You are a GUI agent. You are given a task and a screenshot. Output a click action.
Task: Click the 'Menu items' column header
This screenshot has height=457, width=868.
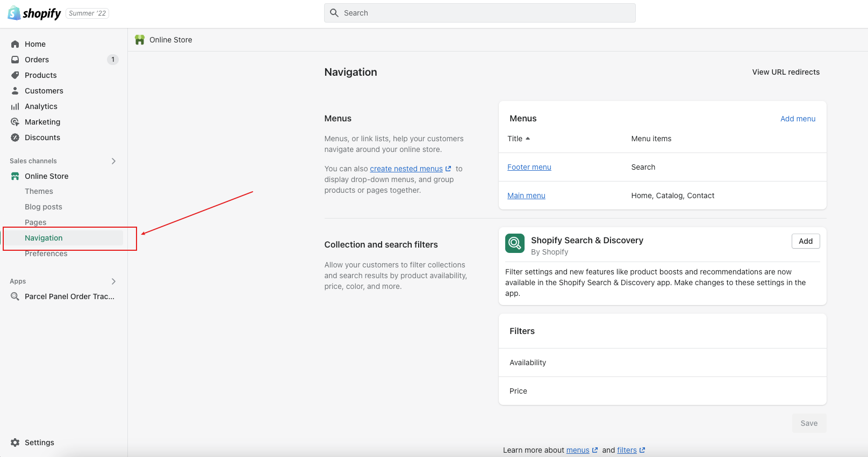click(651, 139)
